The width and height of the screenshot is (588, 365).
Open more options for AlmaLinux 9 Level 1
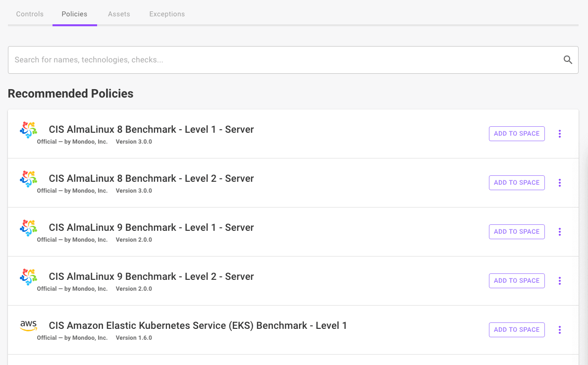click(x=560, y=232)
